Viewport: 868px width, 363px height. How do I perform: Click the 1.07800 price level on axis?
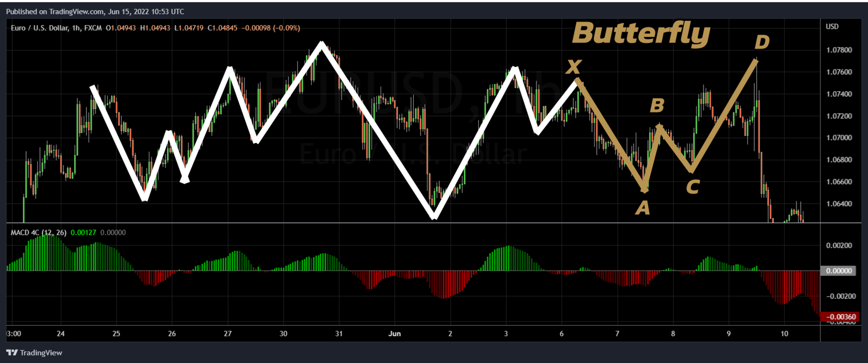[839, 50]
